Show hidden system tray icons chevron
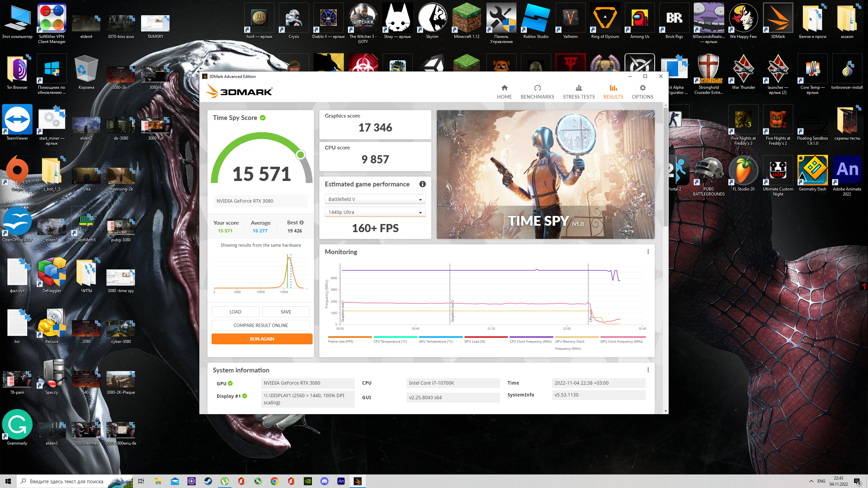This screenshot has height=488, width=868. tap(811, 481)
